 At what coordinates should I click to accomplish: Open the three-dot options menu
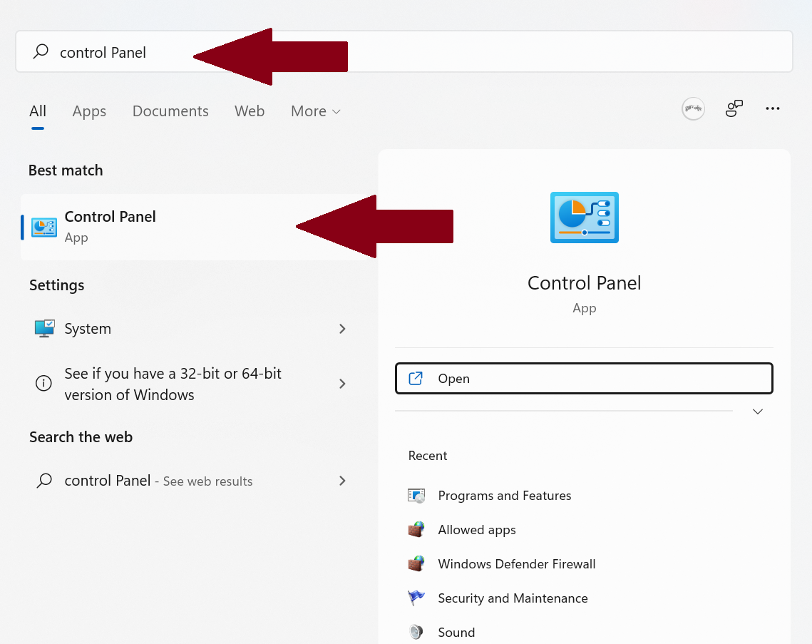pos(773,108)
